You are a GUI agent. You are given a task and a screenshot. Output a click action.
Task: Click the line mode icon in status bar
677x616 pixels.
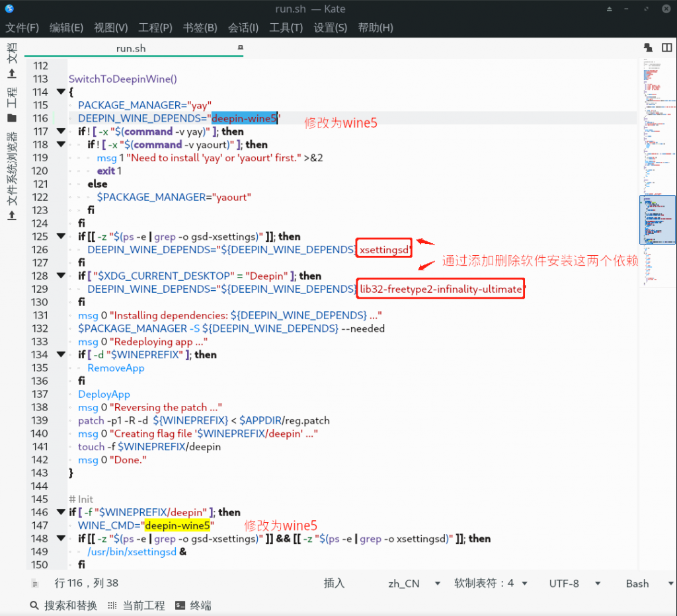click(x=35, y=584)
